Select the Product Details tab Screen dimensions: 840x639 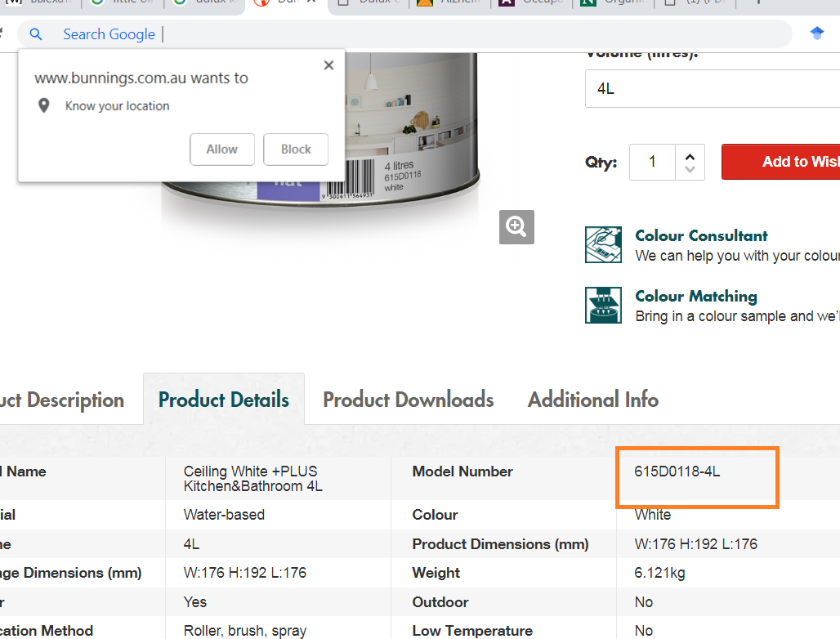click(224, 400)
